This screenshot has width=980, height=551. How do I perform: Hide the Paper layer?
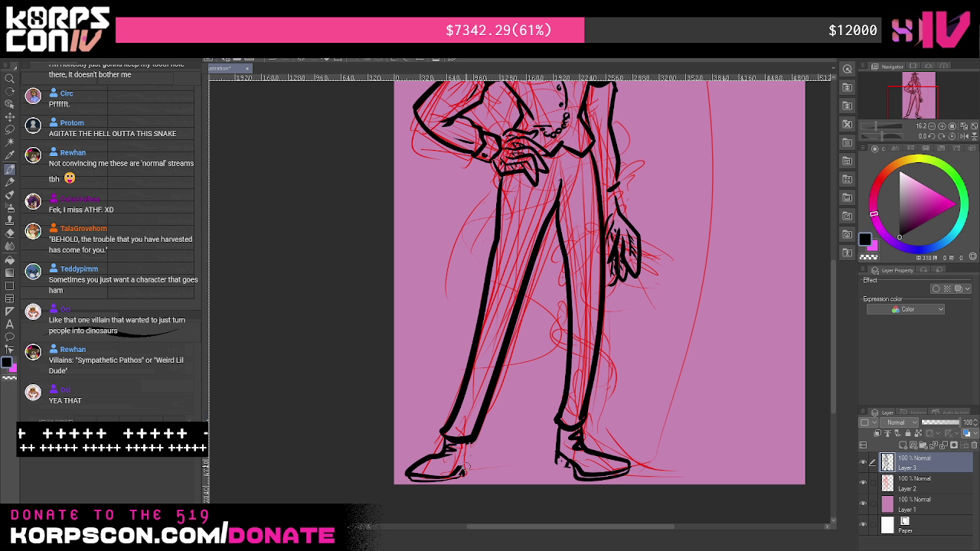pos(863,524)
